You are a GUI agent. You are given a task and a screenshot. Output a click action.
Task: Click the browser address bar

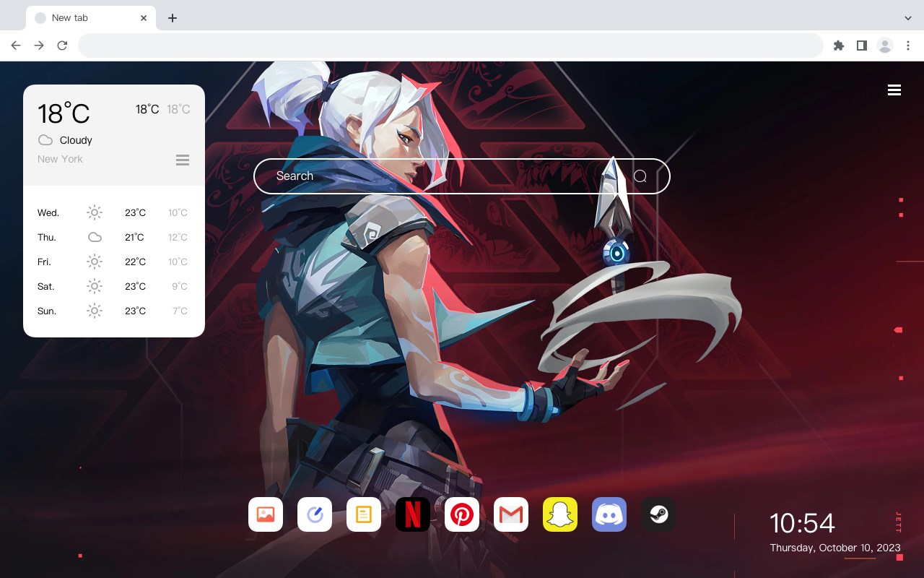[x=450, y=46]
